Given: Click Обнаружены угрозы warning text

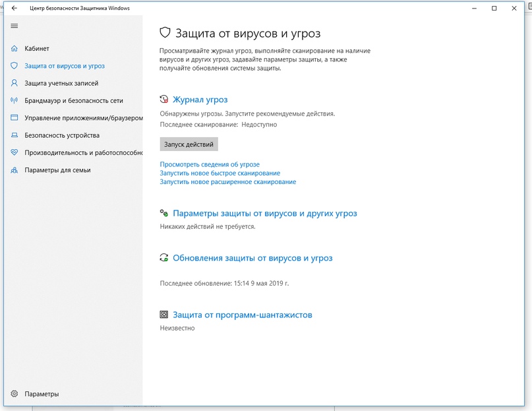Looking at the screenshot, I should pos(247,113).
